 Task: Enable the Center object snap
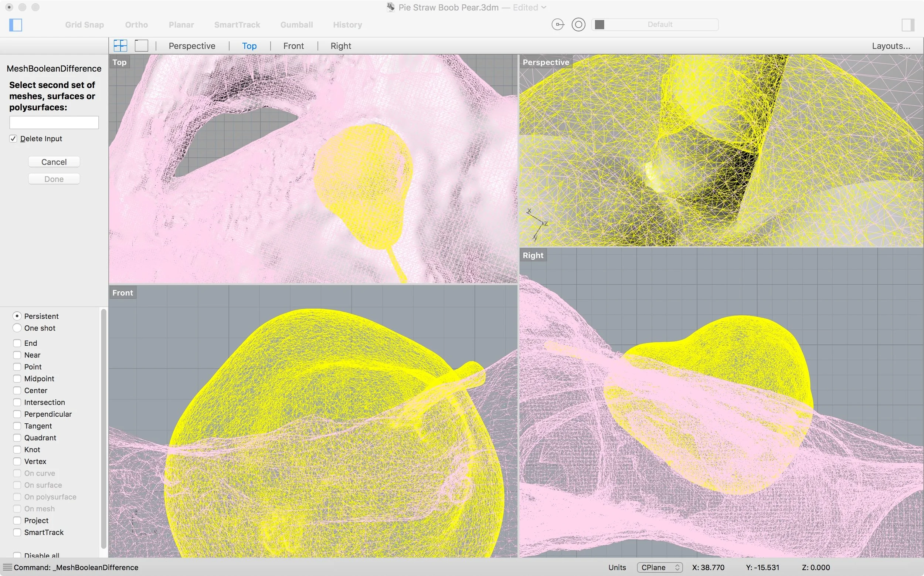(17, 390)
